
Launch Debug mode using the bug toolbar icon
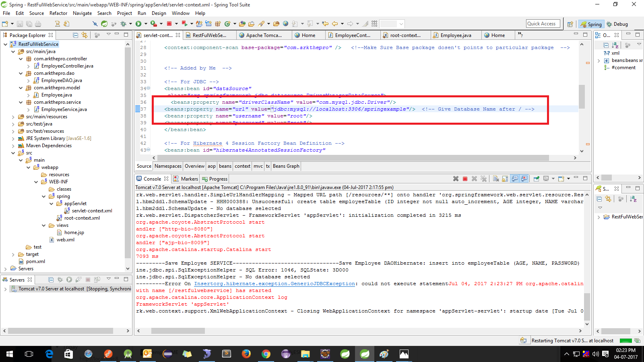pyautogui.click(x=123, y=24)
